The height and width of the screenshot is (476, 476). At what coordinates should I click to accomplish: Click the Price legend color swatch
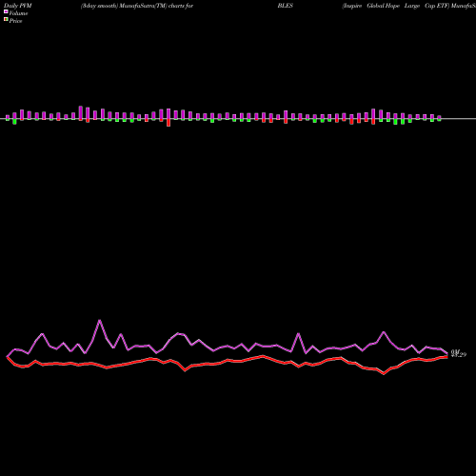(6, 20)
